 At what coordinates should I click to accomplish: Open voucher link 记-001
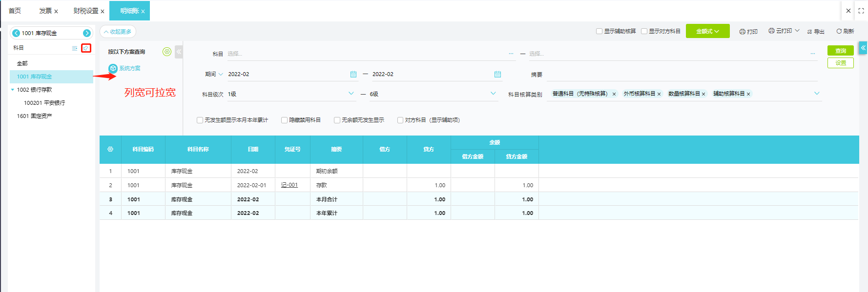(x=289, y=185)
